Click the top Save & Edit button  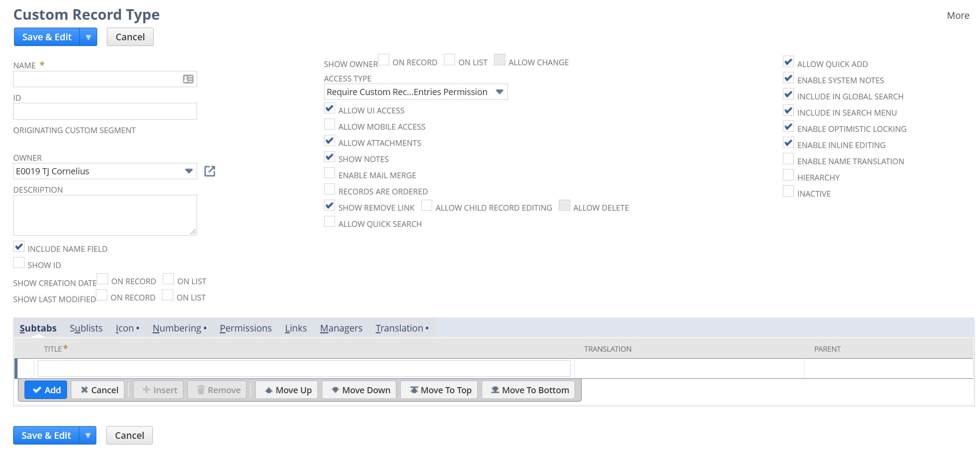click(47, 37)
